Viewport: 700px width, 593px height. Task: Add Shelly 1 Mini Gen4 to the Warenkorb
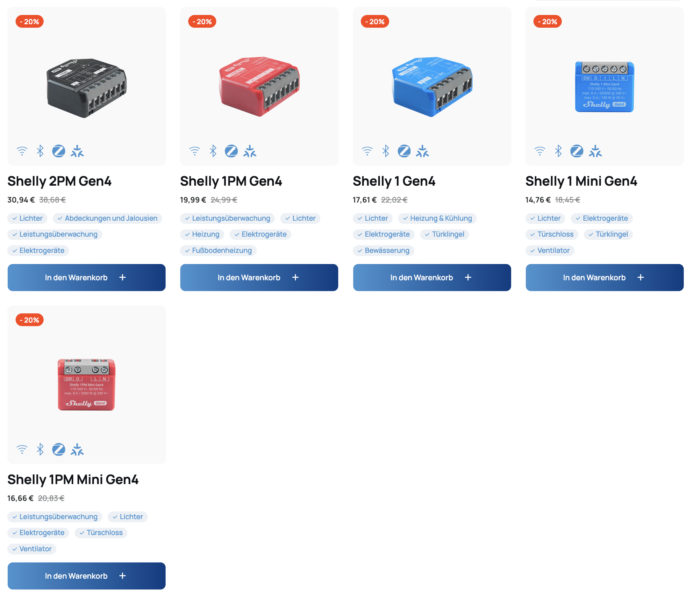tap(604, 277)
